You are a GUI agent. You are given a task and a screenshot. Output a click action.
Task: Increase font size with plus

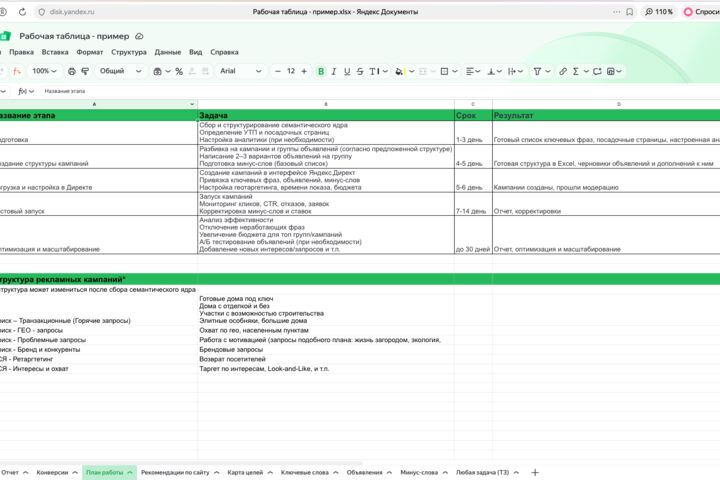pos(304,71)
